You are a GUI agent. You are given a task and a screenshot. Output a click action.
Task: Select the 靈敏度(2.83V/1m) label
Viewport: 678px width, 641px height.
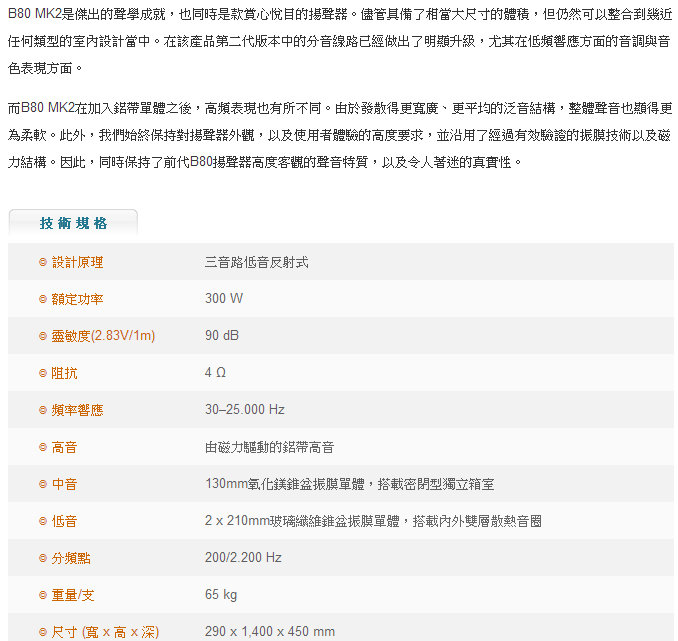tap(103, 336)
